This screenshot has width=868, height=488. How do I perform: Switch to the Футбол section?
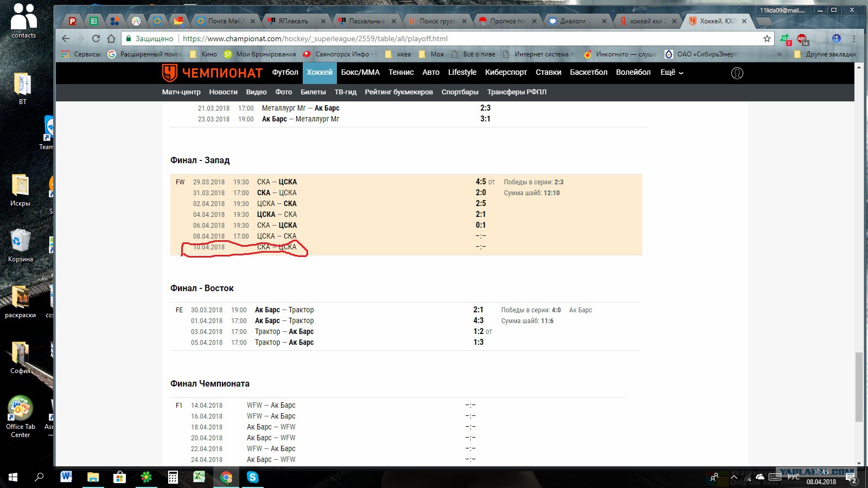(285, 72)
